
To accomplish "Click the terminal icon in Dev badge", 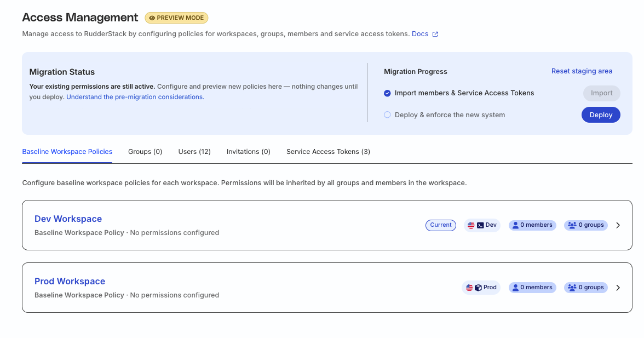I will coord(480,225).
